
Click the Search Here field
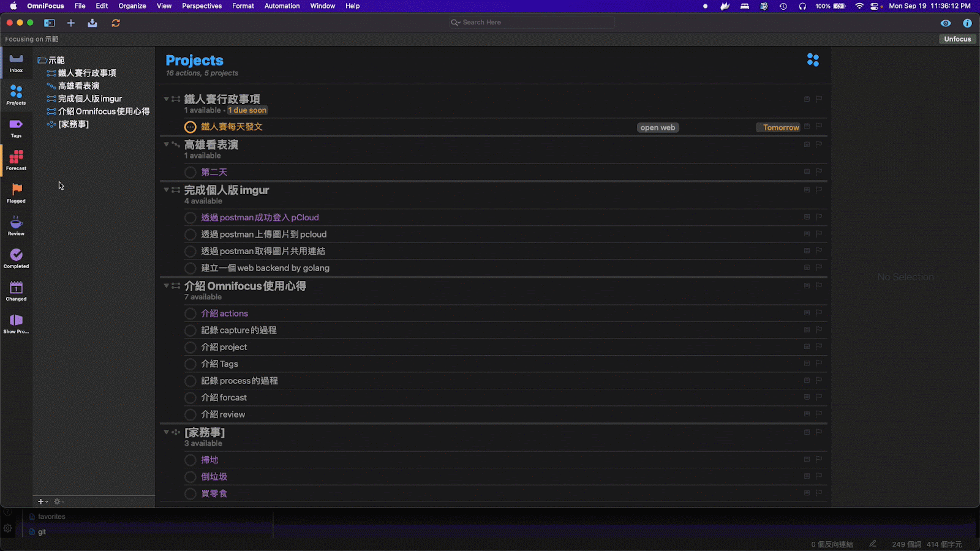pos(532,23)
